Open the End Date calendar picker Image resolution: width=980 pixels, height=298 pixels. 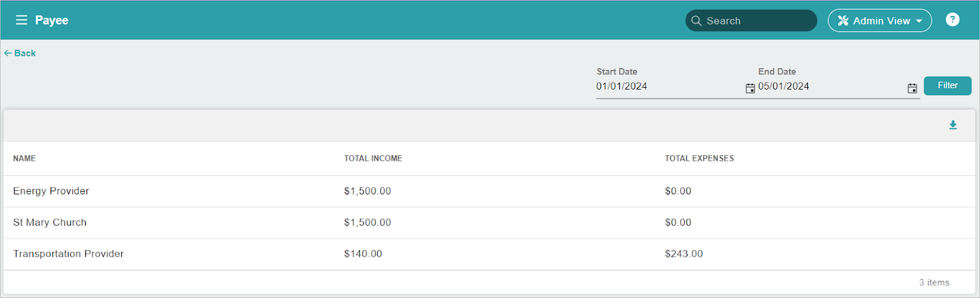[x=912, y=88]
